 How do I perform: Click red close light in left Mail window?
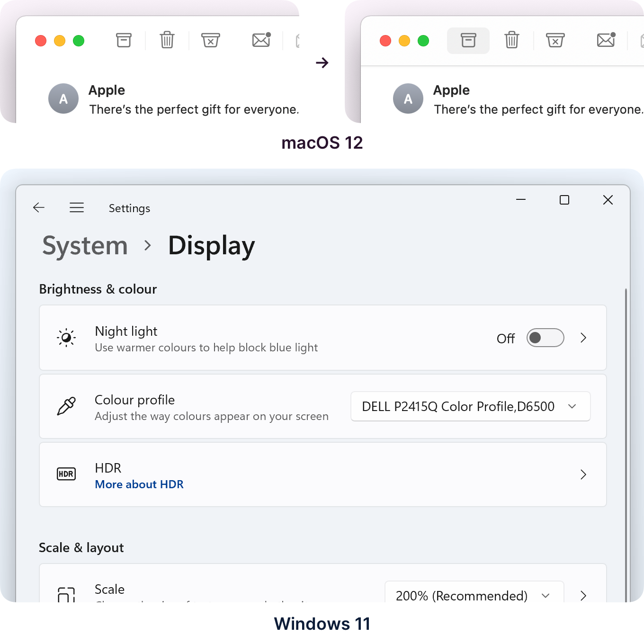coord(41,41)
